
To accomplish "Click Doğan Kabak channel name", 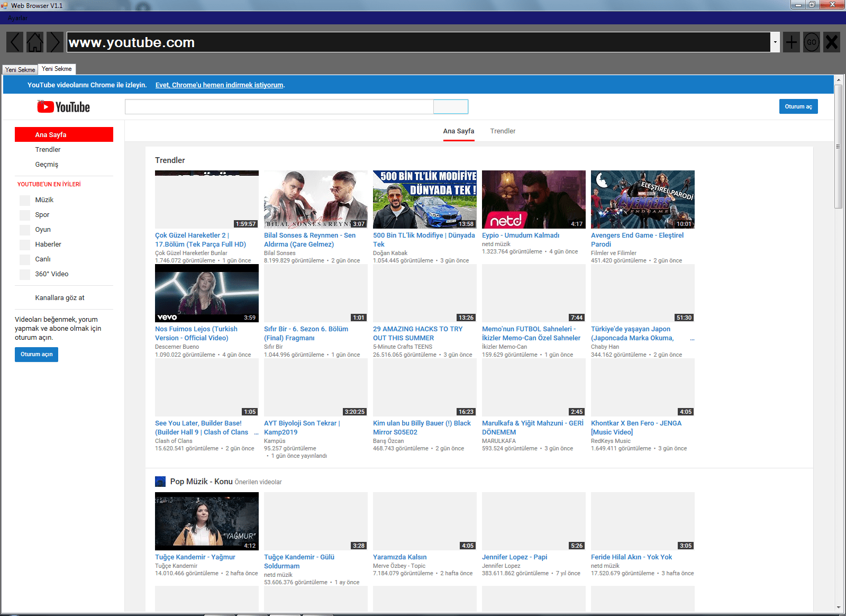I will (x=390, y=253).
